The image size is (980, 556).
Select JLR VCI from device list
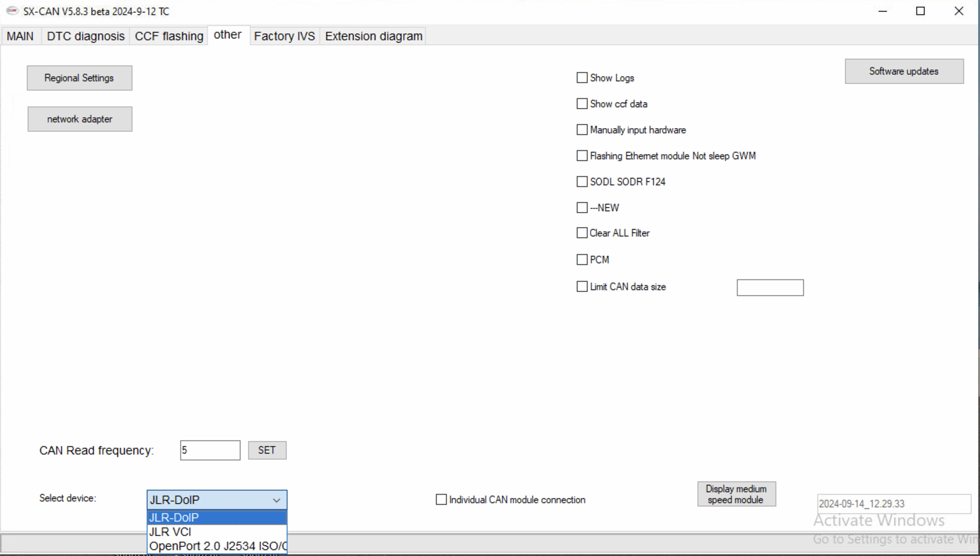[x=171, y=531]
